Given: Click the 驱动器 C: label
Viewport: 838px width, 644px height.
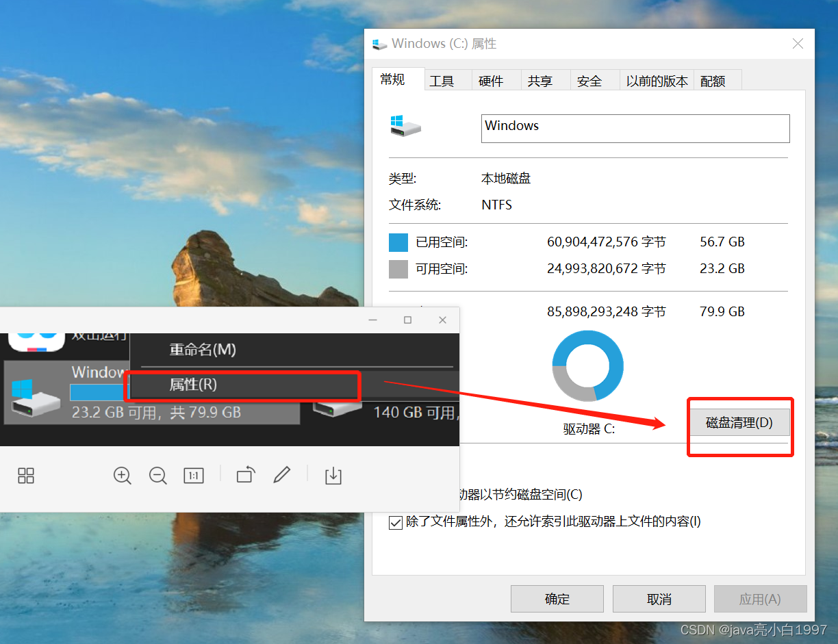Looking at the screenshot, I should click(x=589, y=429).
